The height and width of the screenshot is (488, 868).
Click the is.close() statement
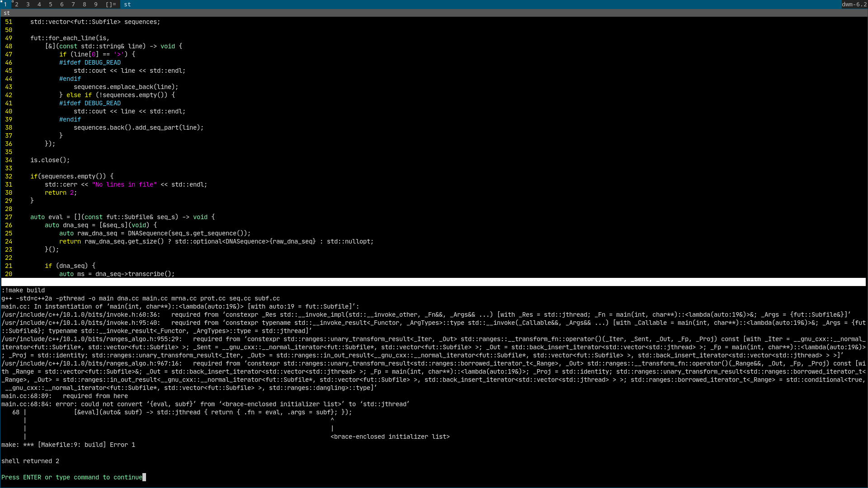coord(50,160)
